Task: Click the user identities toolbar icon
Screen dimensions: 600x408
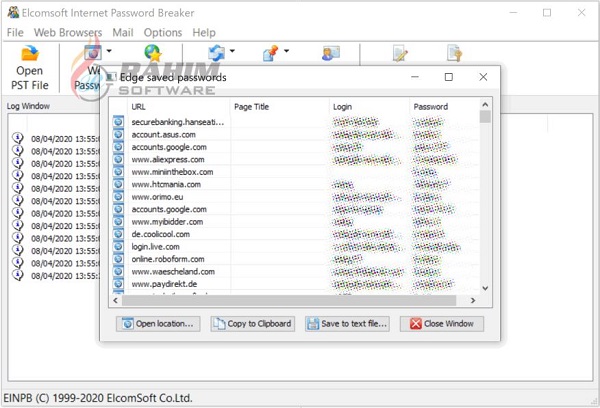Action: coord(331,53)
